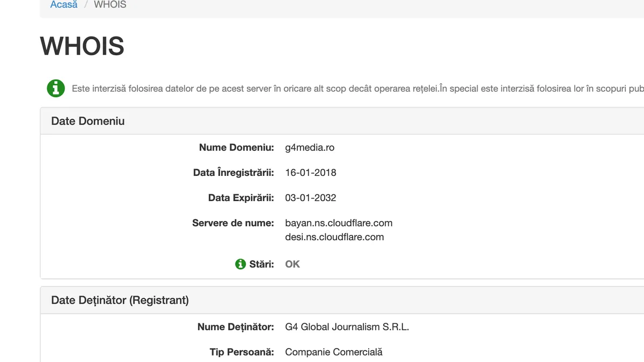Click the registration date 16-01-2018
The image size is (644, 362).
click(311, 173)
